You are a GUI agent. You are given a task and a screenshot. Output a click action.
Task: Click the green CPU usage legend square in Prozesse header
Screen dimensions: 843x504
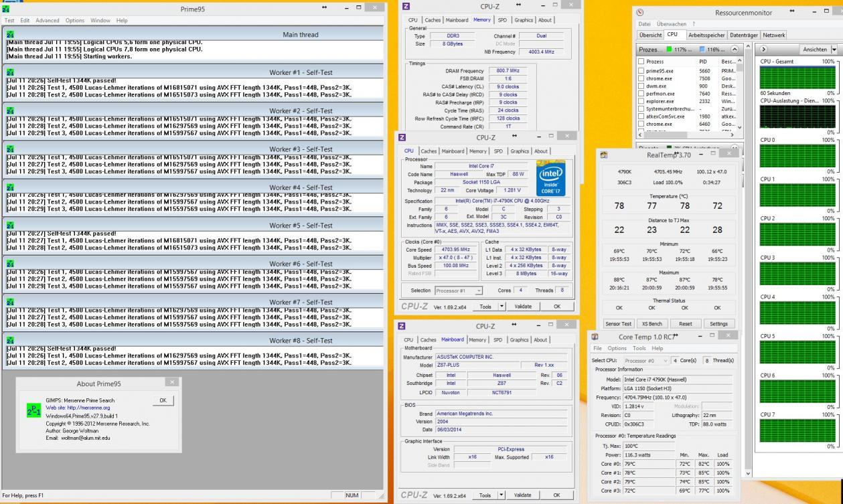[x=670, y=50]
